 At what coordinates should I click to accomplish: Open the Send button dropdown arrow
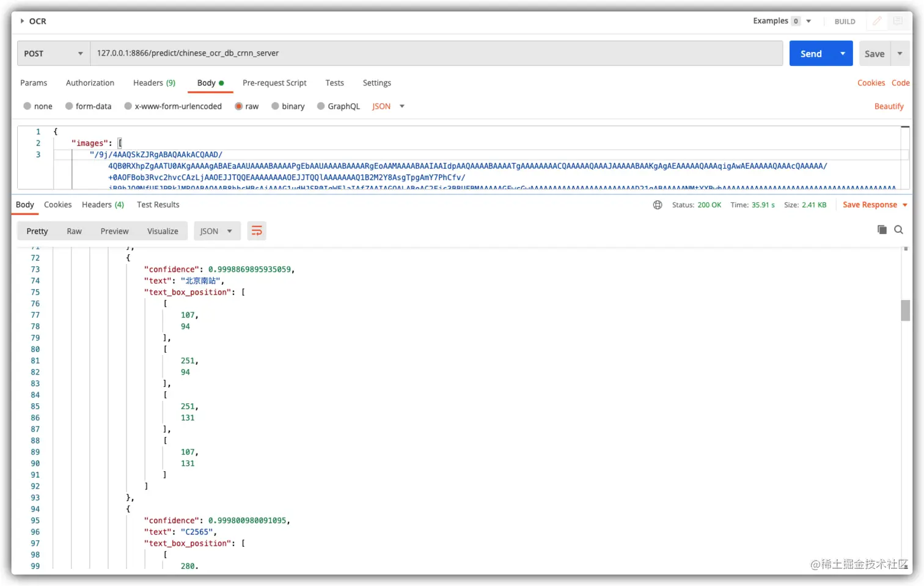click(x=843, y=54)
